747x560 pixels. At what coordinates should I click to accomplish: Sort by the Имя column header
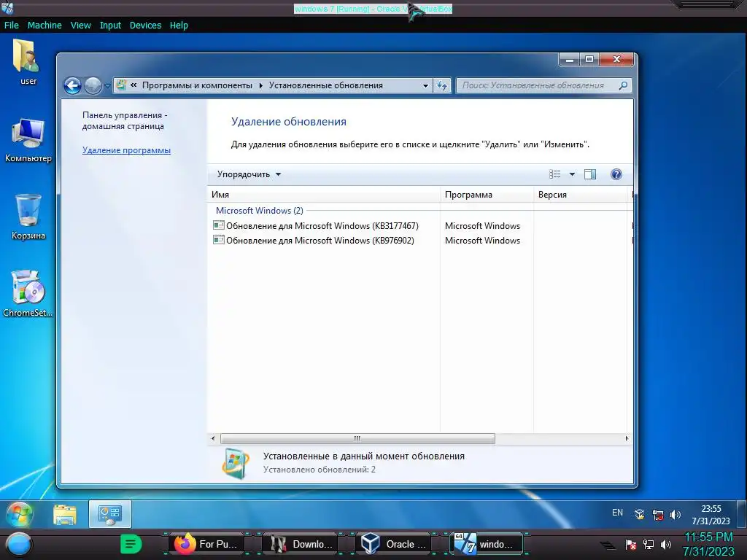coord(324,194)
